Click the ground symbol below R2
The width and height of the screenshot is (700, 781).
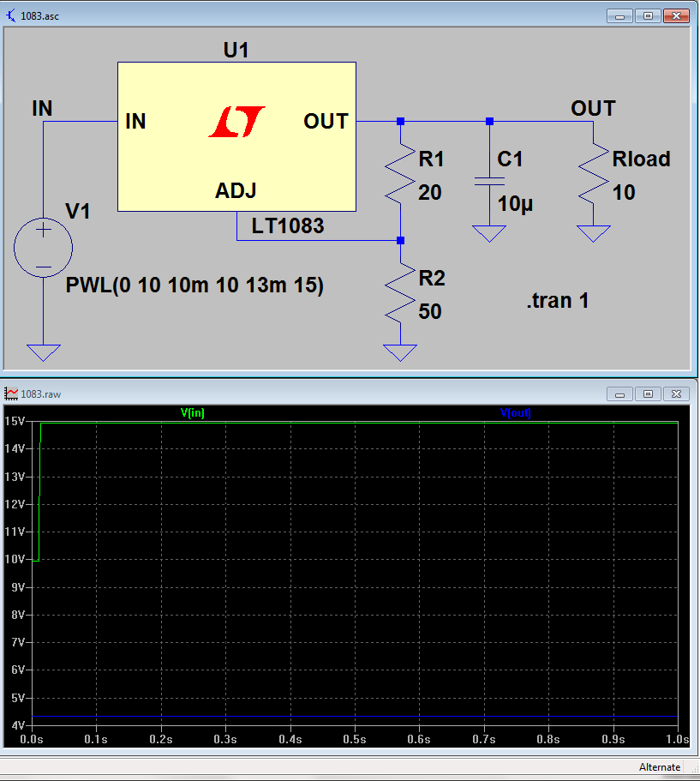click(400, 352)
